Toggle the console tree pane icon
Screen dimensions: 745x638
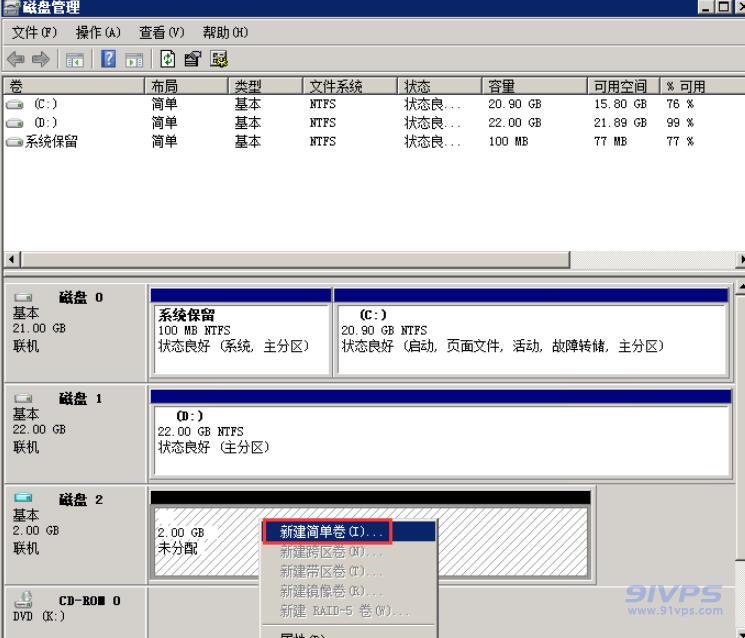74,60
